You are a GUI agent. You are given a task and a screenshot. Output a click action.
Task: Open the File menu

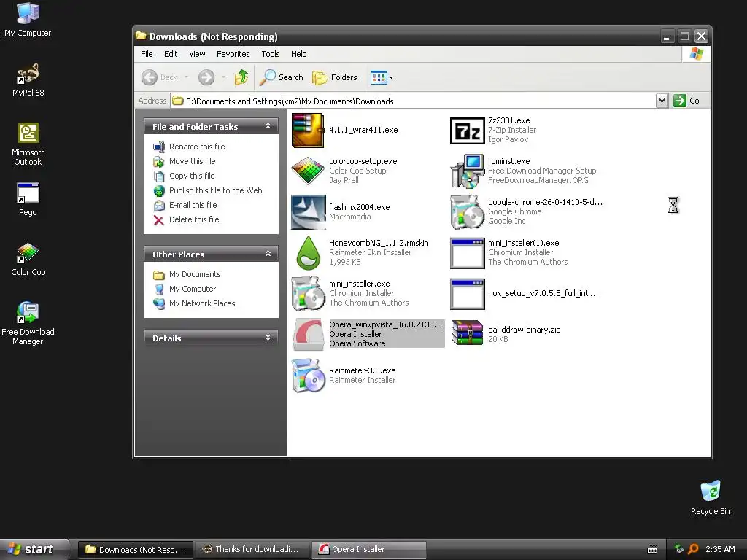147,54
